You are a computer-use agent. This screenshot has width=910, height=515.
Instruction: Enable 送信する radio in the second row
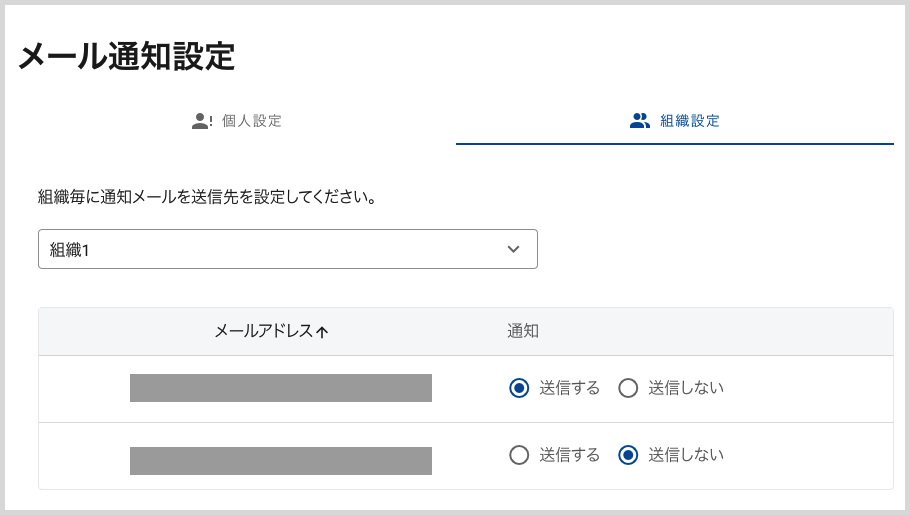pyautogui.click(x=518, y=455)
